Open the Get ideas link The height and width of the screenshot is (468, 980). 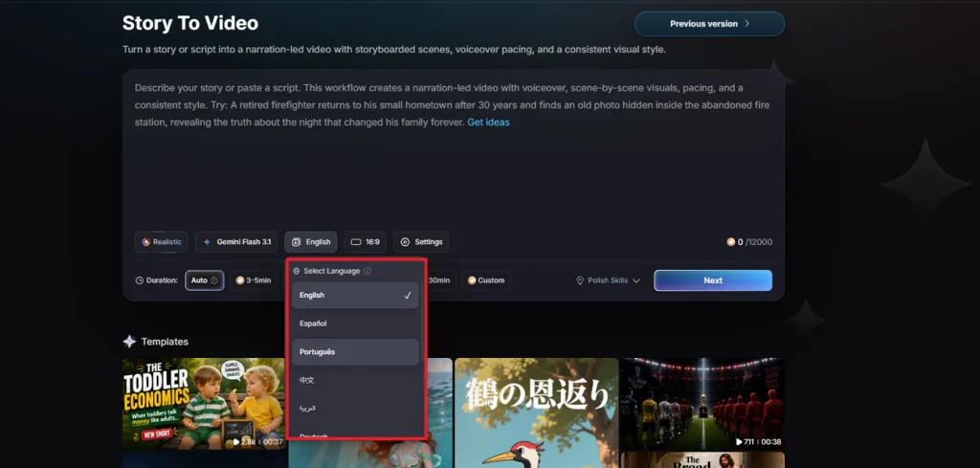click(x=488, y=123)
